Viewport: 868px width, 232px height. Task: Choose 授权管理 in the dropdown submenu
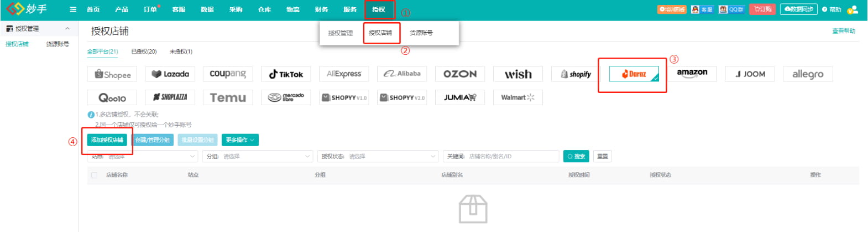[341, 33]
